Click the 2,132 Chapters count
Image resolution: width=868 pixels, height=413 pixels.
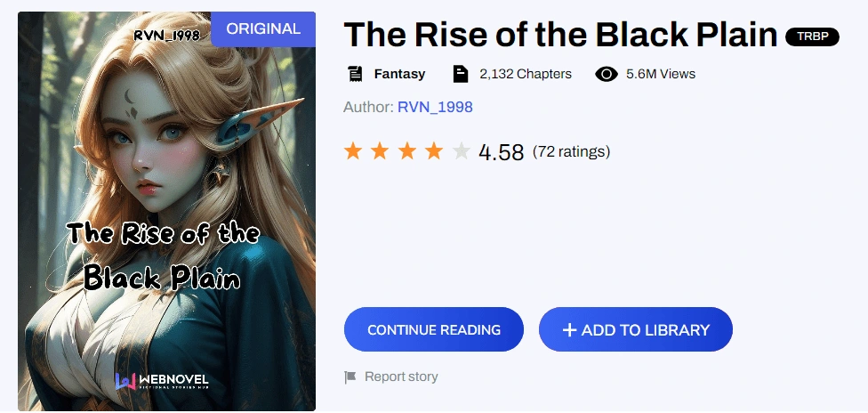(x=525, y=74)
